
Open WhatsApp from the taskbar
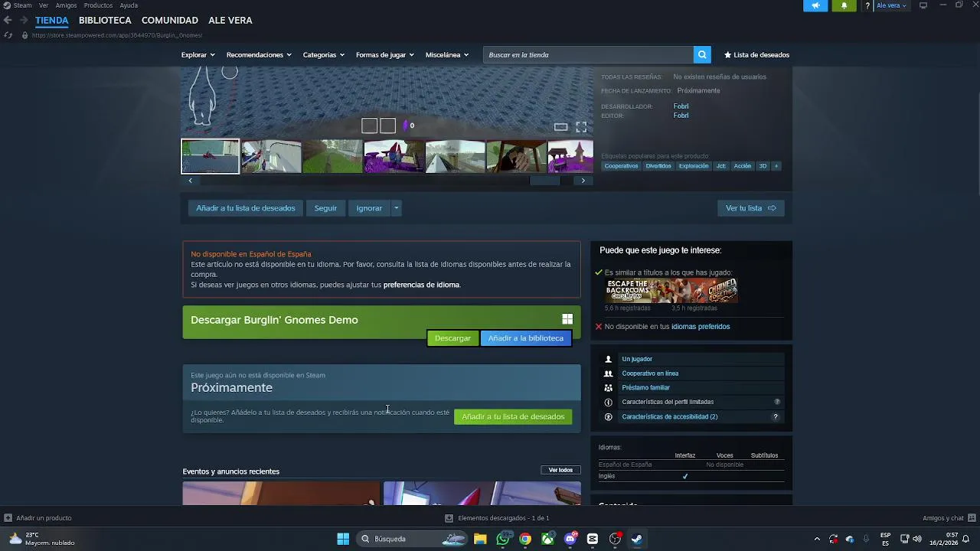[503, 539]
